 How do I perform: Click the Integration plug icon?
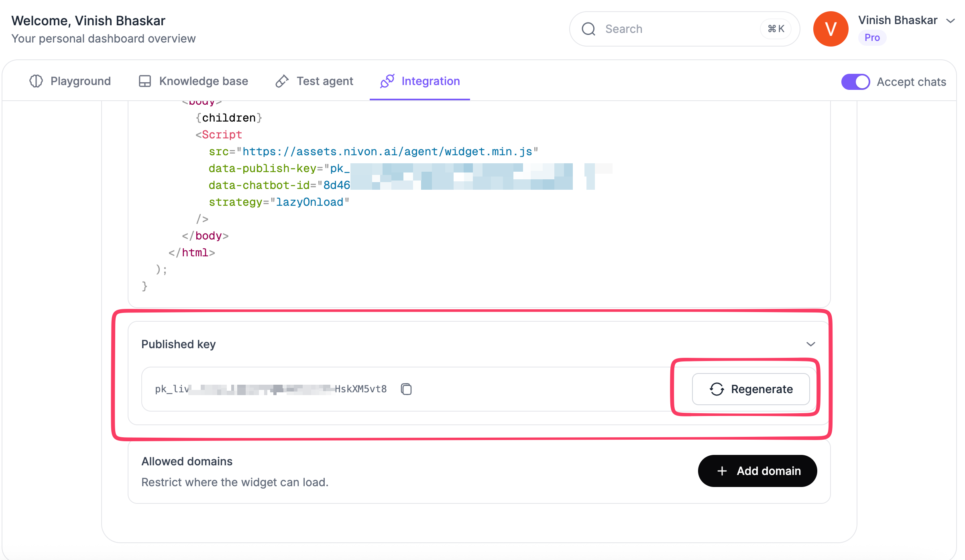pyautogui.click(x=387, y=81)
